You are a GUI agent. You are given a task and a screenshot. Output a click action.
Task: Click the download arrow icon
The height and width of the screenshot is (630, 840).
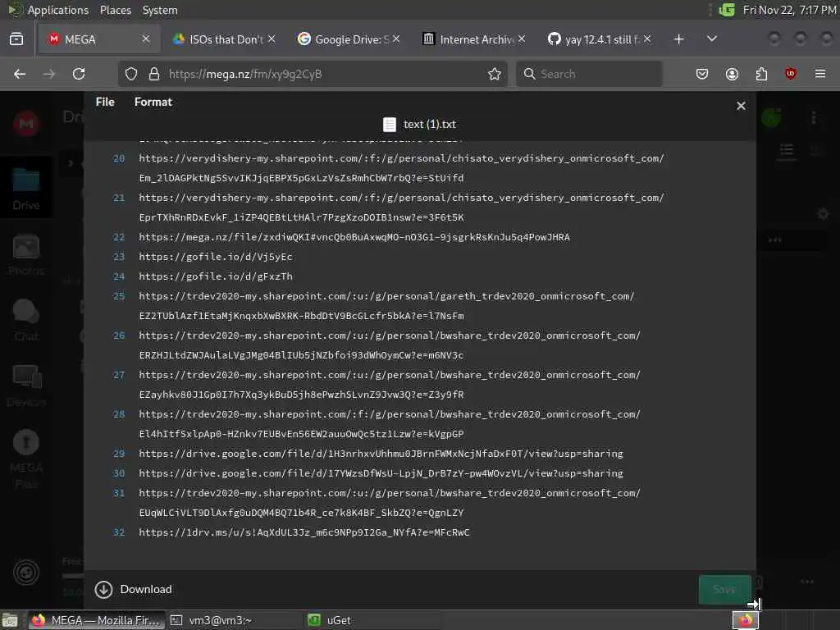(x=103, y=589)
